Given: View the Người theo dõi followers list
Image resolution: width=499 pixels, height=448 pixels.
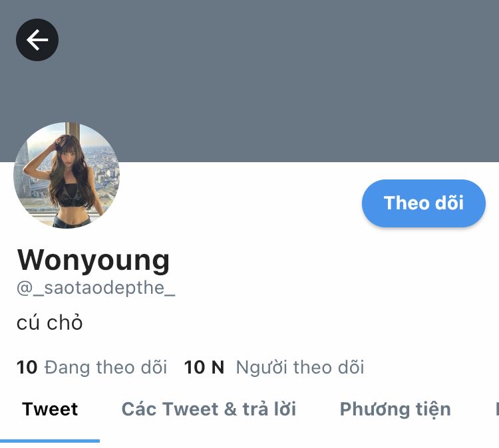Looking at the screenshot, I should coord(274,367).
